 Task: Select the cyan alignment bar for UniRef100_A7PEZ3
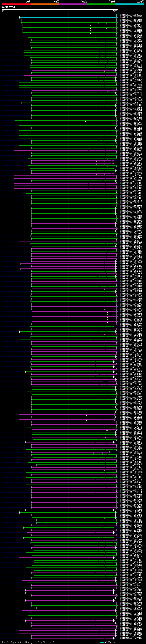pos(68,18)
